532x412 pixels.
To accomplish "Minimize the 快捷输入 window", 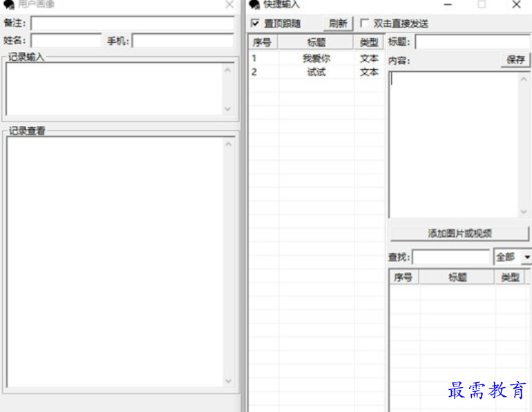I will click(448, 4).
